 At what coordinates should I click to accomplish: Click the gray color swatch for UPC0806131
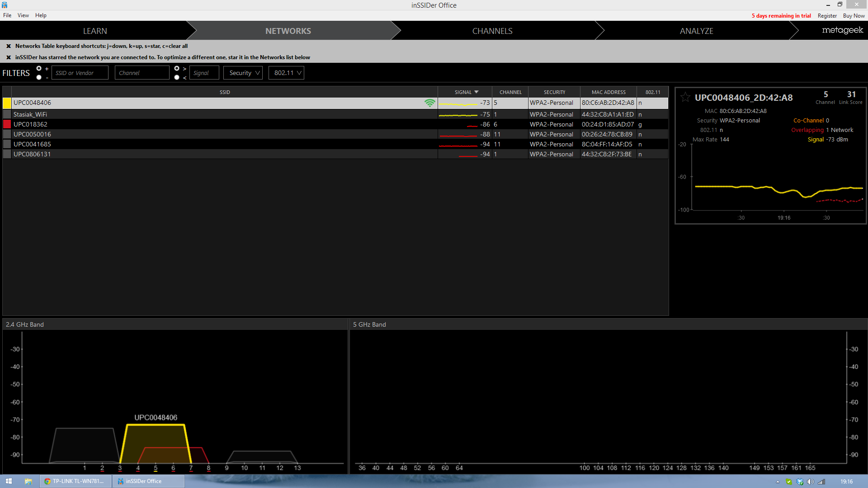(7, 154)
